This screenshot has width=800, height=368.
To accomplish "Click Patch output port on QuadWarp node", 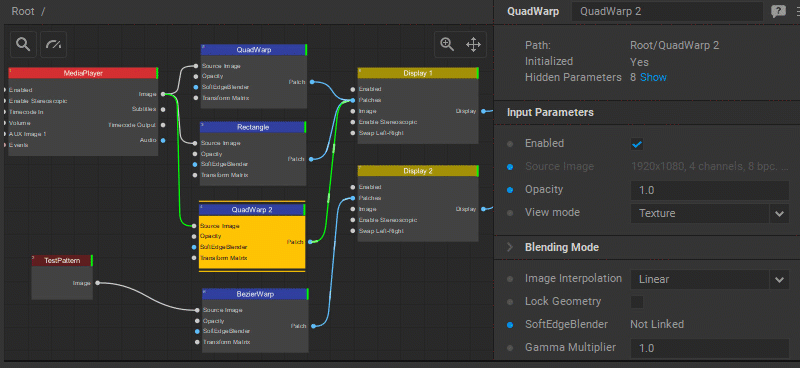I will point(312,82).
